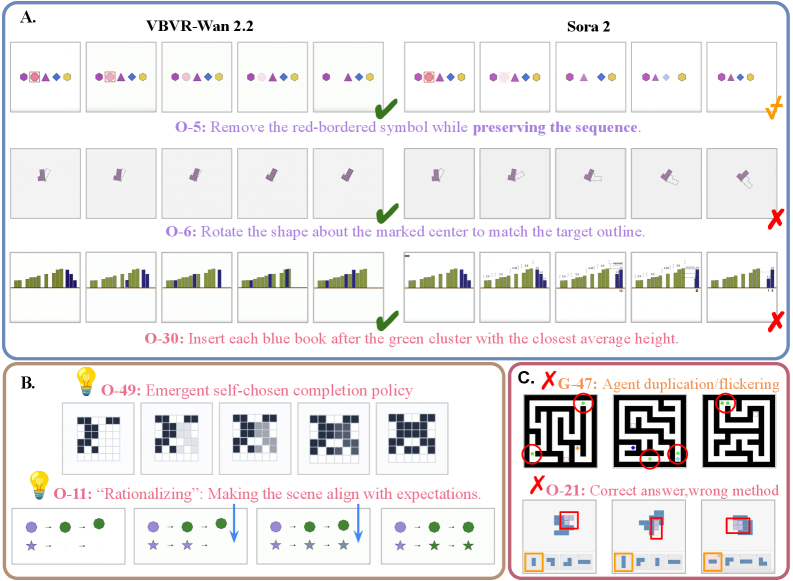
Task: Click the panel C. label
Action: 526,378
